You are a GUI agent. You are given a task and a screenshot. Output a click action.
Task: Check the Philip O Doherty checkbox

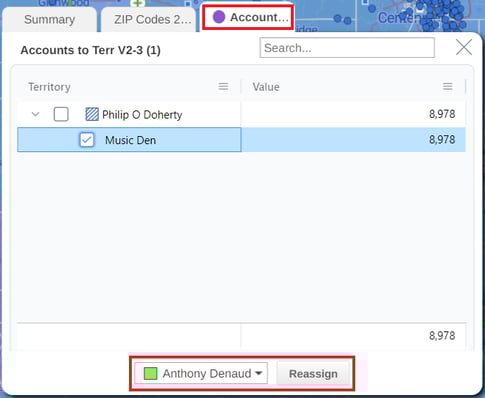pyautogui.click(x=61, y=114)
